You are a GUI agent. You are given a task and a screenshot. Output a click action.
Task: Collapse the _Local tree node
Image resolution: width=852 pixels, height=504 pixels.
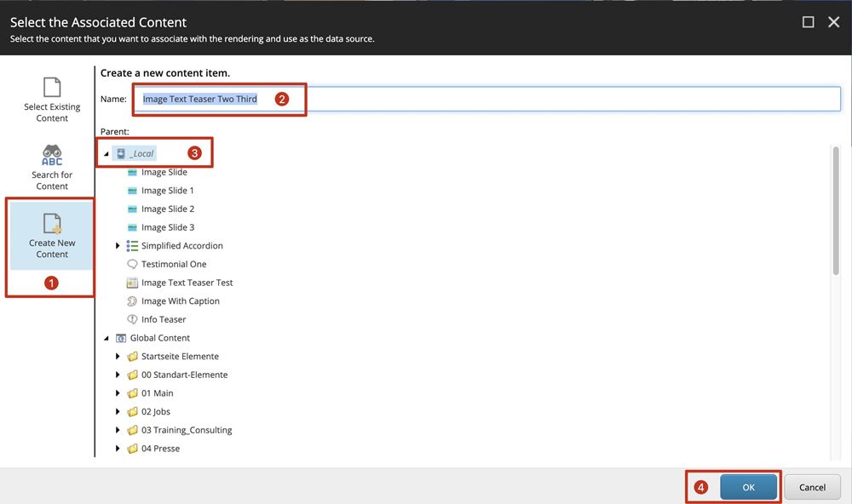106,154
